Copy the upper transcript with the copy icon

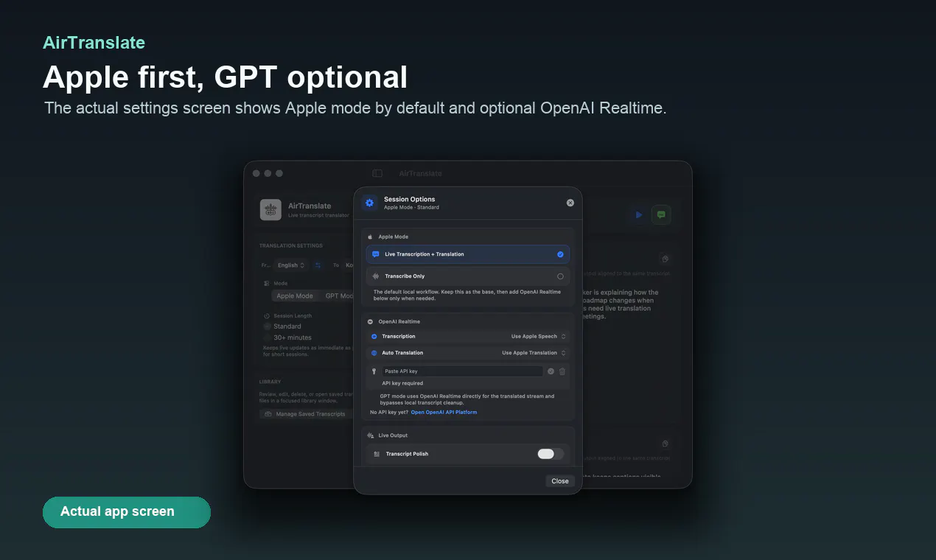click(x=665, y=259)
